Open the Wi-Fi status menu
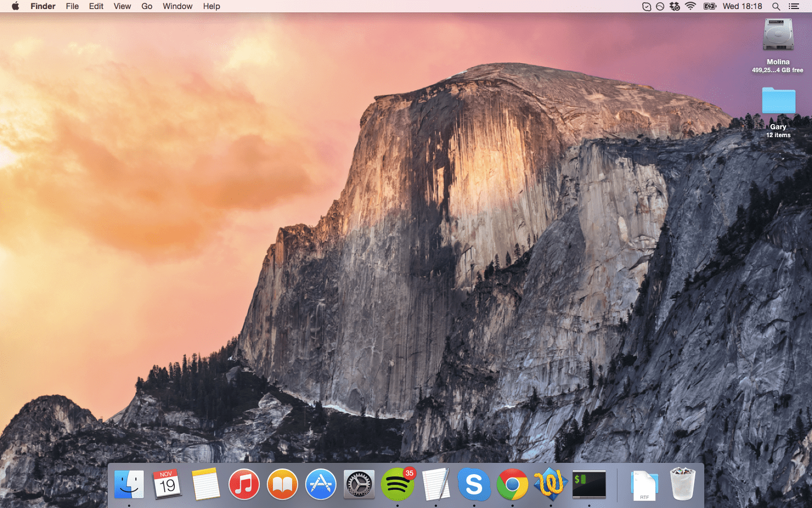The height and width of the screenshot is (508, 812). pos(691,6)
